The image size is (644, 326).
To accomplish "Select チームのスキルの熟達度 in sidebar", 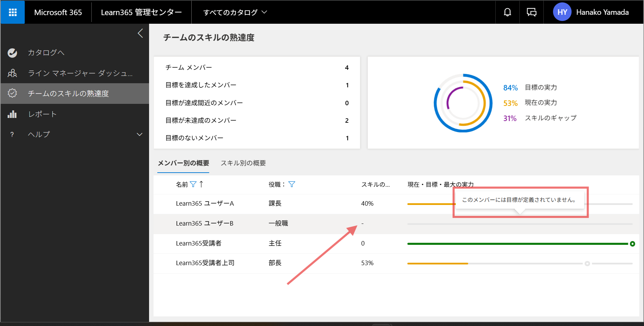I will click(x=75, y=93).
